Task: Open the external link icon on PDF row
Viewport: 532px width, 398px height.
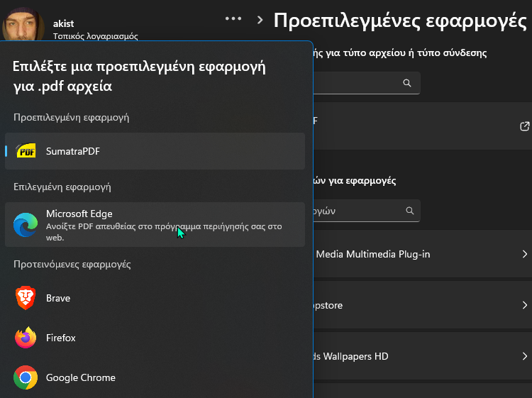Action: tap(524, 126)
